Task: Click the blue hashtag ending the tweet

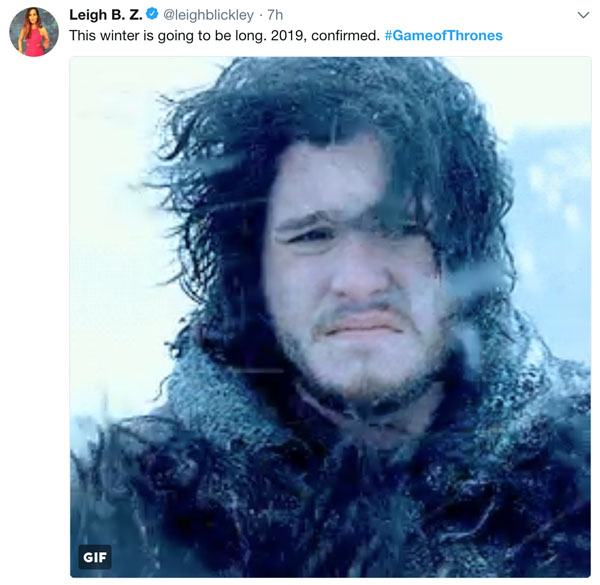Action: tap(444, 35)
